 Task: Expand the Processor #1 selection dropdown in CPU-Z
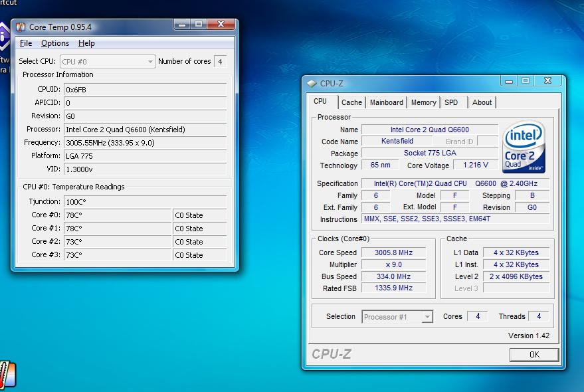pyautogui.click(x=397, y=317)
